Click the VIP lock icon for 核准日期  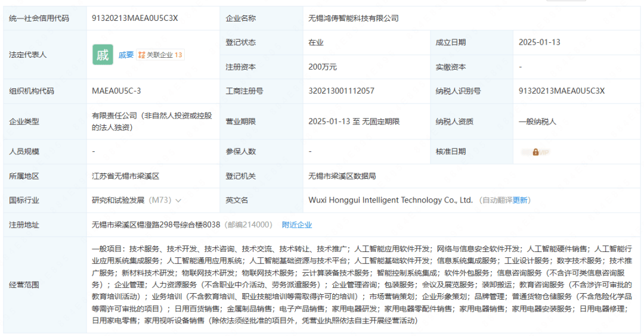(535, 152)
